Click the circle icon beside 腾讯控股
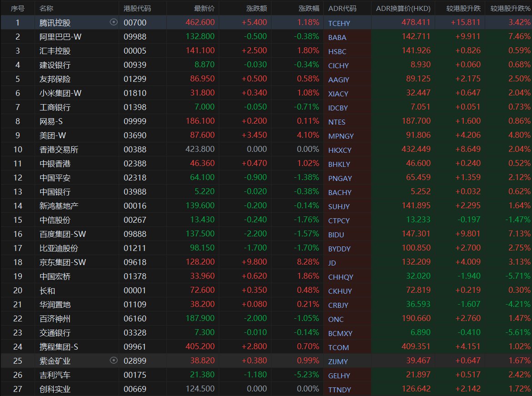This screenshot has width=532, height=396. (114, 22)
